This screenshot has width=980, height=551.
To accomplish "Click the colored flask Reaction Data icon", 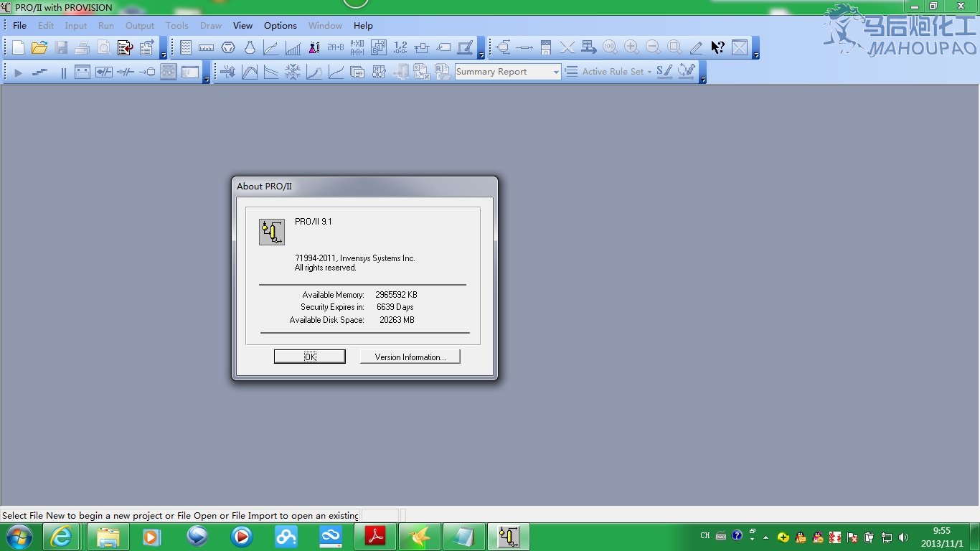I will (x=314, y=48).
